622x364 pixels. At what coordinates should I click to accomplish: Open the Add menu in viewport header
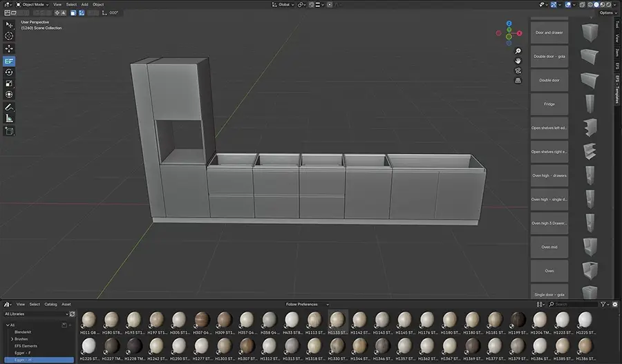(84, 4)
